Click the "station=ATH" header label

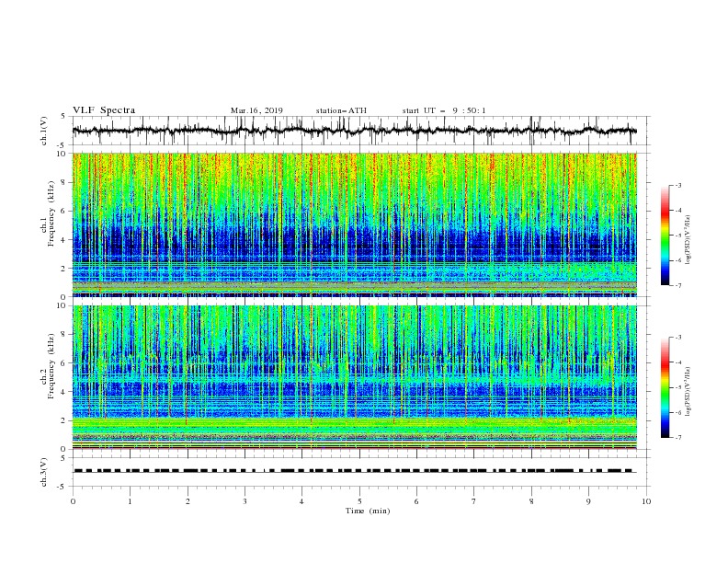click(x=341, y=110)
